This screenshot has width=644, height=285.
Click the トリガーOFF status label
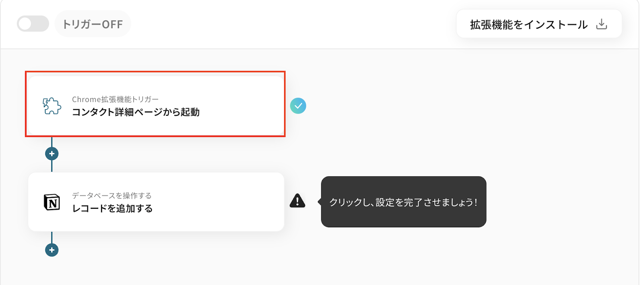(93, 24)
